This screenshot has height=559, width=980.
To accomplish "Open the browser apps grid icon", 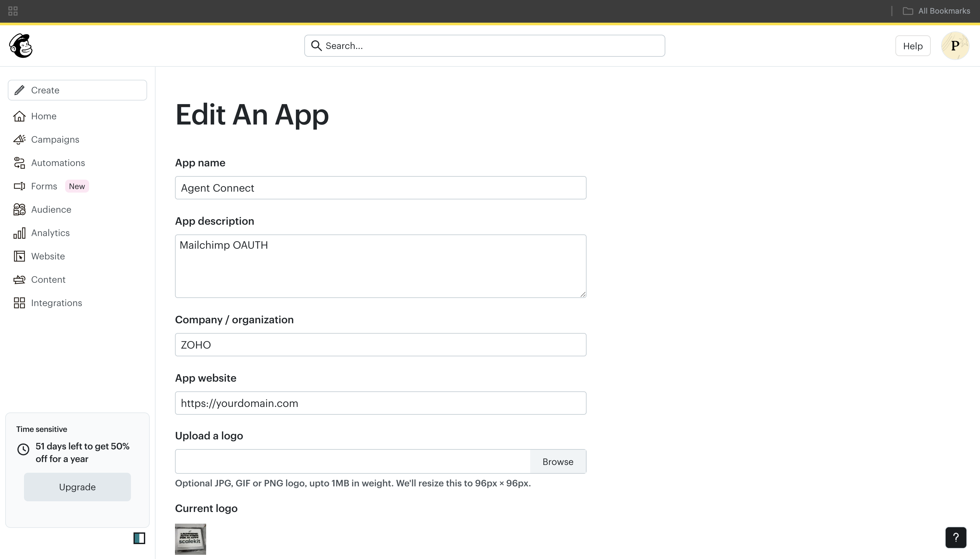I will tap(13, 11).
